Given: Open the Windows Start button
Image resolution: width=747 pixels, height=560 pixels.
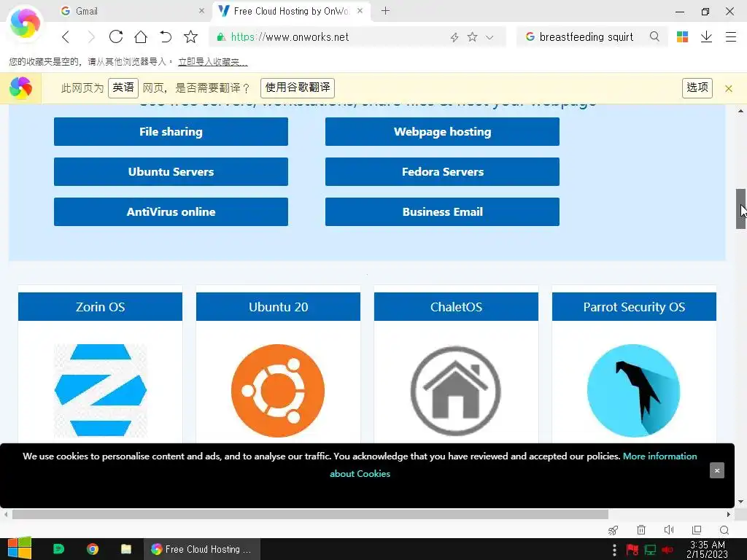Looking at the screenshot, I should [x=19, y=549].
